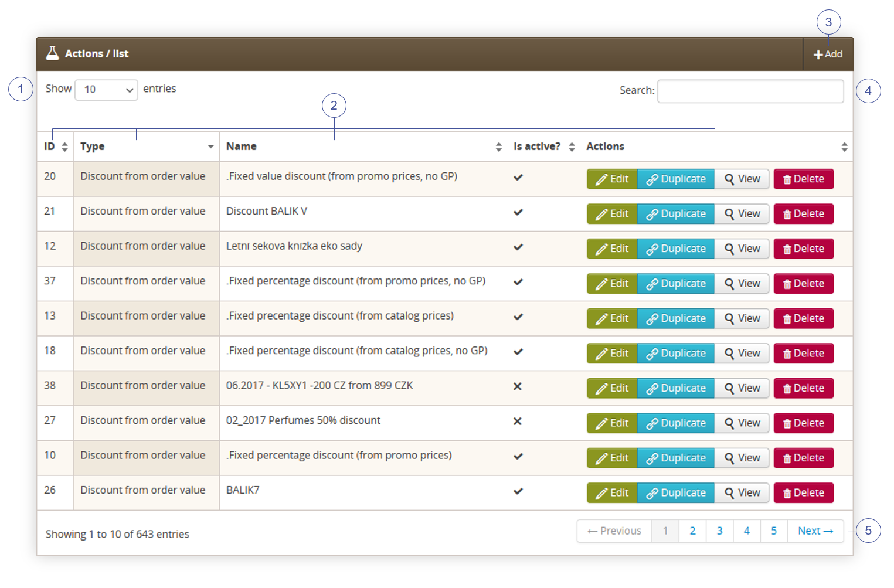
Task: Delete the BALIK7 action
Action: click(x=804, y=493)
